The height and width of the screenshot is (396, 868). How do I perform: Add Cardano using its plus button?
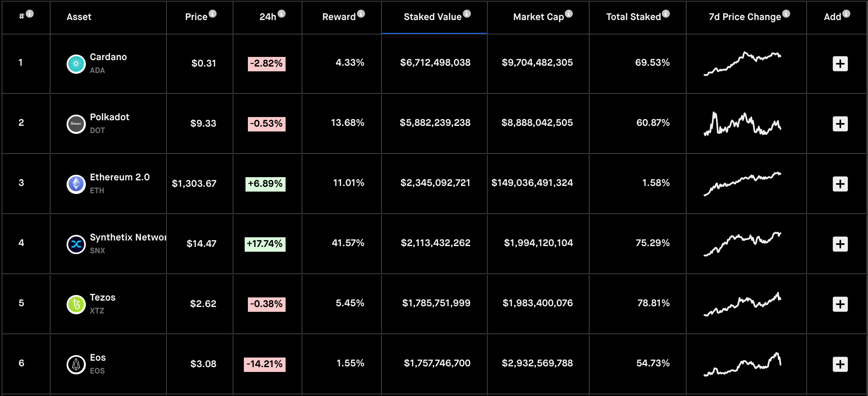840,64
